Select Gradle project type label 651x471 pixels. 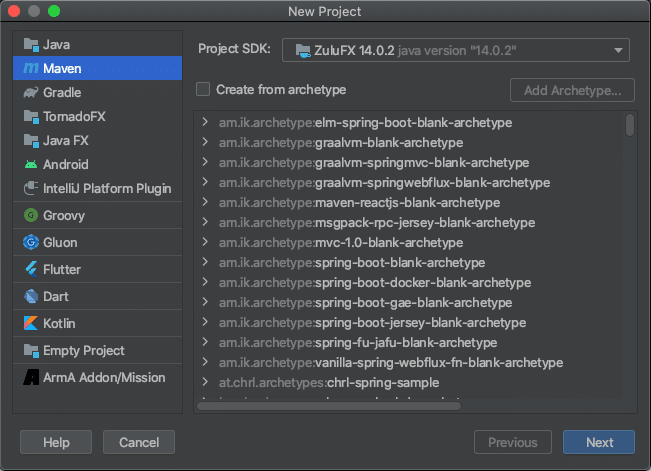point(62,92)
